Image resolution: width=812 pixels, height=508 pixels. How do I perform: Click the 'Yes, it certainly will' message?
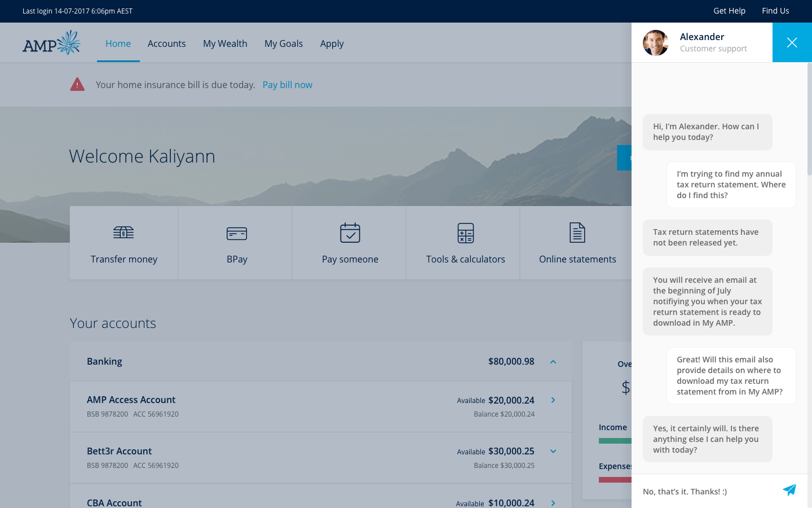pyautogui.click(x=708, y=439)
